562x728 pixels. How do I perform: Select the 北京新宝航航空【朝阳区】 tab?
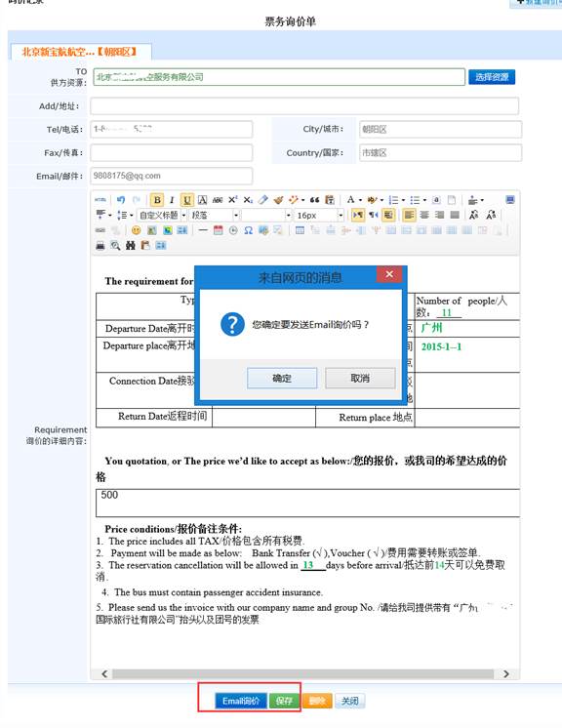(81, 52)
